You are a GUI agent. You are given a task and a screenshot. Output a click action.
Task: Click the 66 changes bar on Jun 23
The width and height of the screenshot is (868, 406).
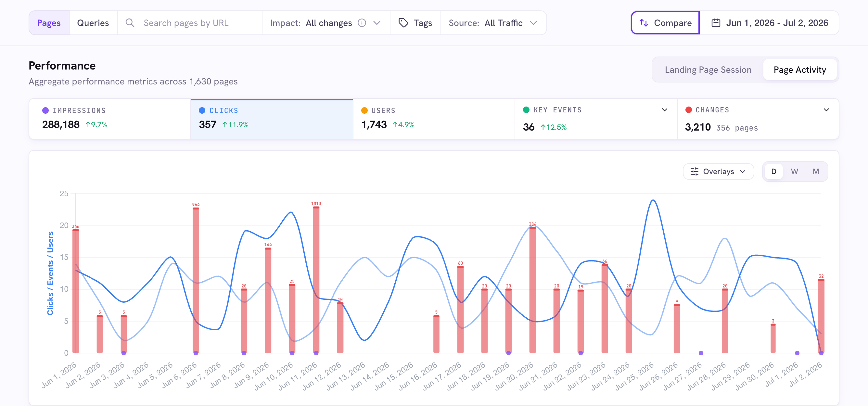point(605,309)
